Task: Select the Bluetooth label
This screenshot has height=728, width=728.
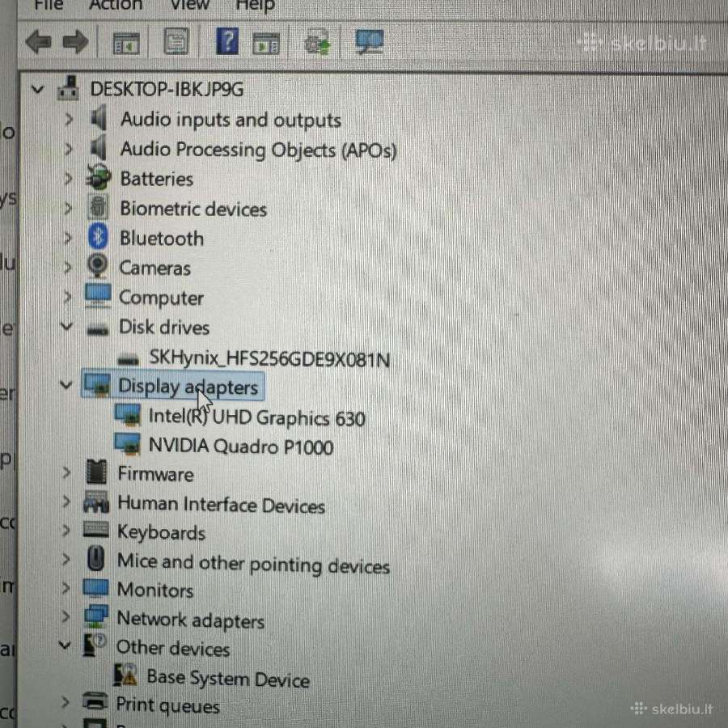Action: (x=162, y=238)
